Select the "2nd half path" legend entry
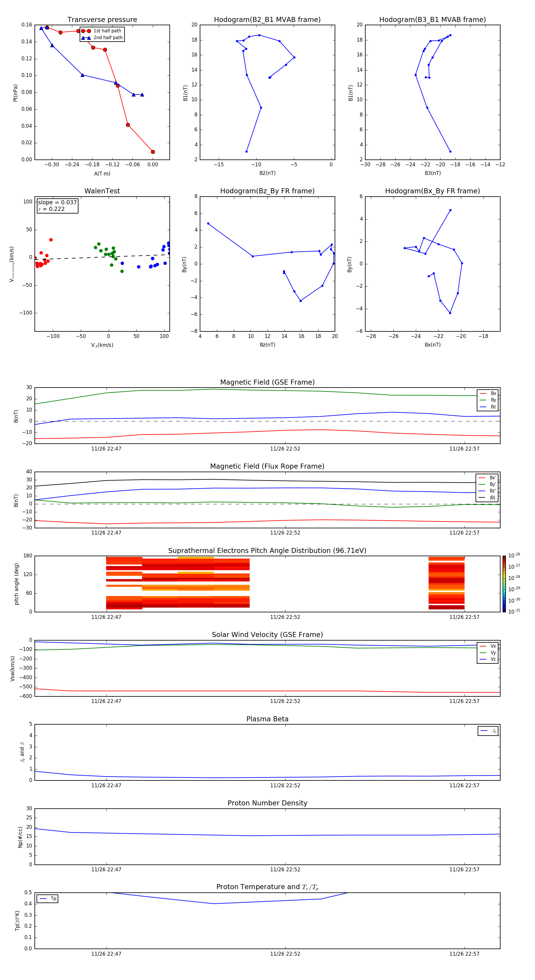The height and width of the screenshot is (980, 535). pos(103,38)
